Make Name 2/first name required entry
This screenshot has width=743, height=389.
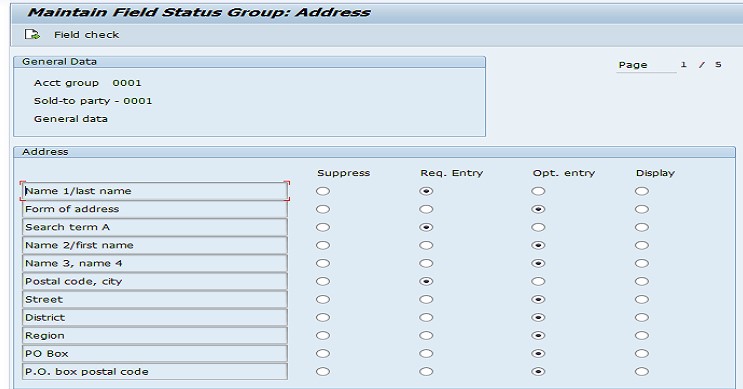click(x=426, y=245)
